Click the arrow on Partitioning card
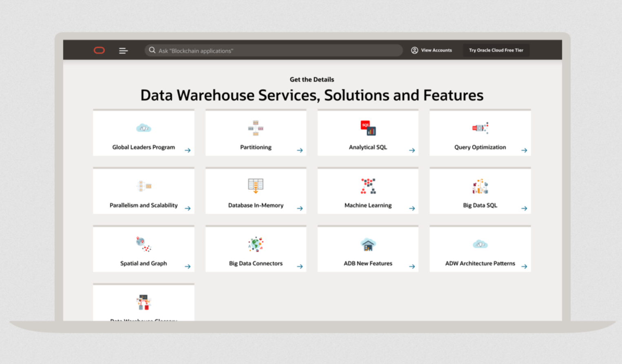Screen dimensions: 622x364 [x=300, y=150]
